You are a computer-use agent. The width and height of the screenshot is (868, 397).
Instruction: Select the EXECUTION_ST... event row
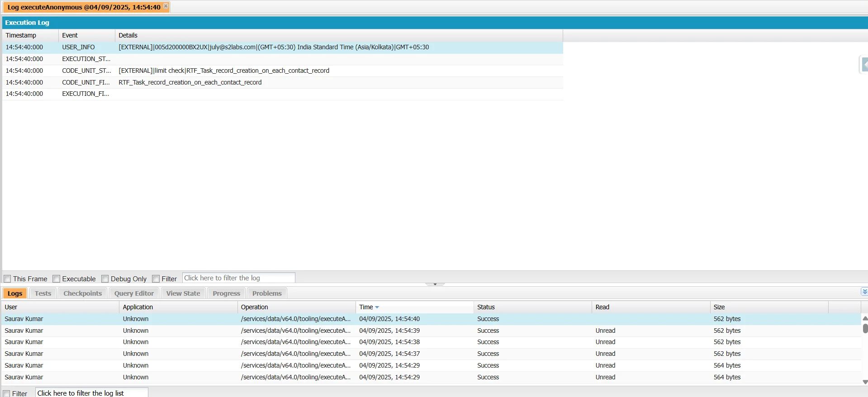[x=282, y=59]
